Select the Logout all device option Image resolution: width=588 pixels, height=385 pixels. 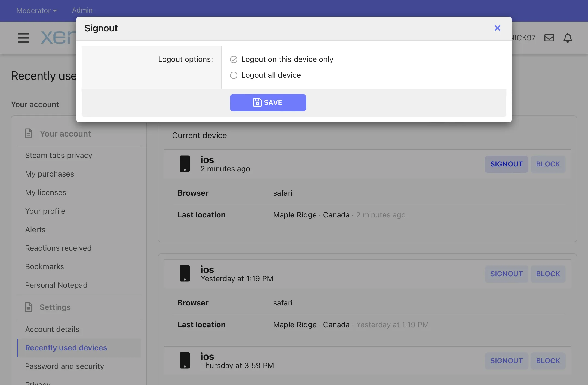coord(234,75)
